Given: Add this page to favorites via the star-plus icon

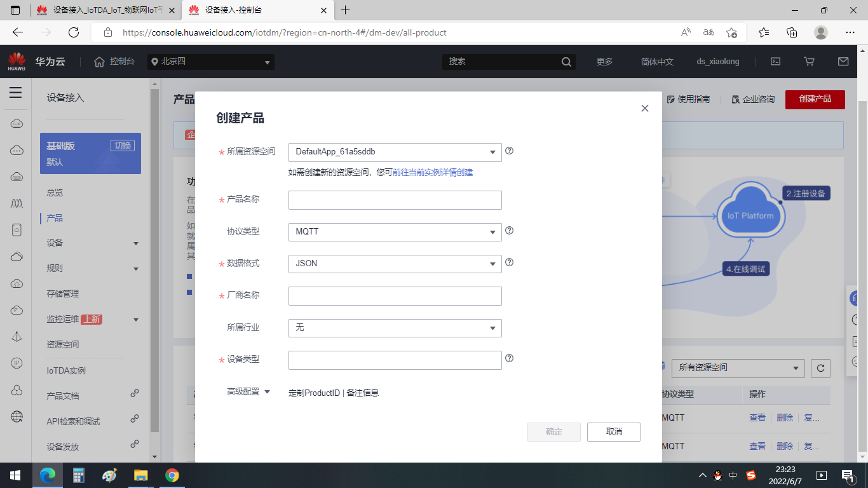Looking at the screenshot, I should click(731, 32).
